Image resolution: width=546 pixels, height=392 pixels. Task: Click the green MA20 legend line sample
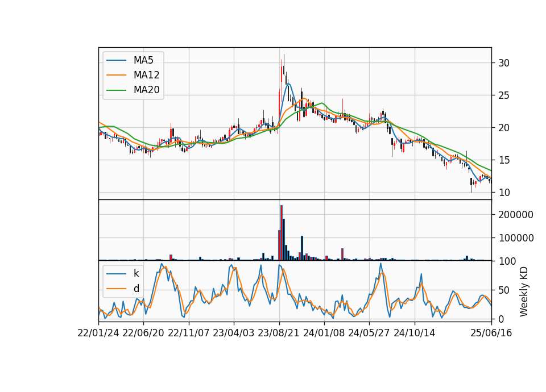(x=116, y=90)
